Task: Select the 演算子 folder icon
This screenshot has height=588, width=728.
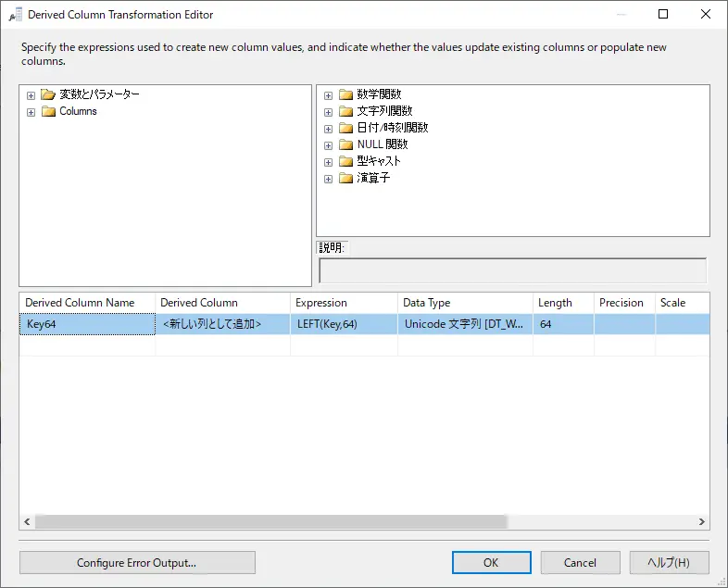Action: tap(345, 178)
